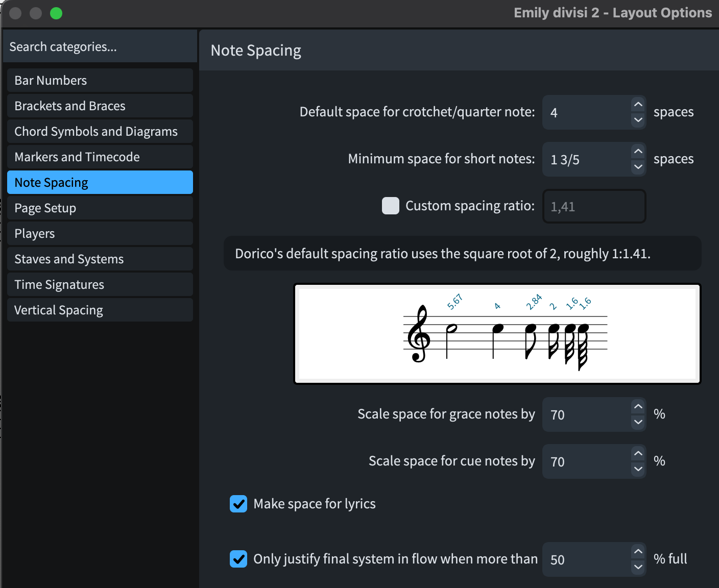Decrease default crotchet space with down arrow
Screen dimensions: 719x588
[638, 120]
